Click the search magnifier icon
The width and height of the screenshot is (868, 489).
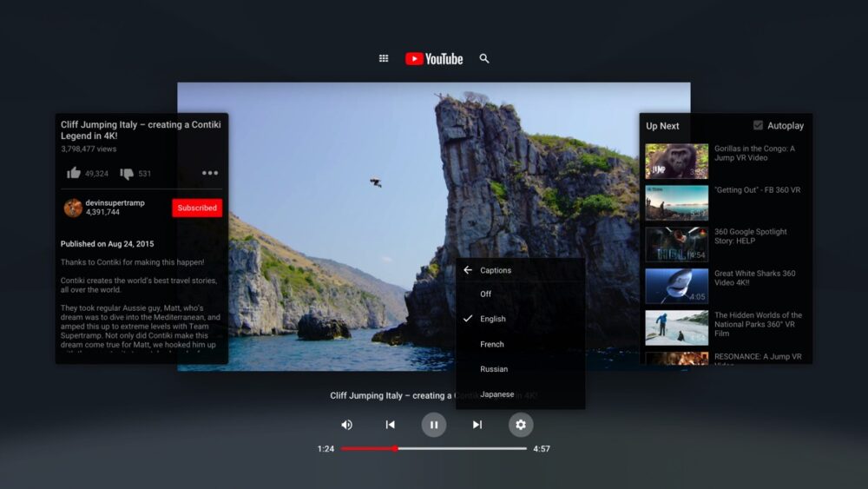coord(484,58)
